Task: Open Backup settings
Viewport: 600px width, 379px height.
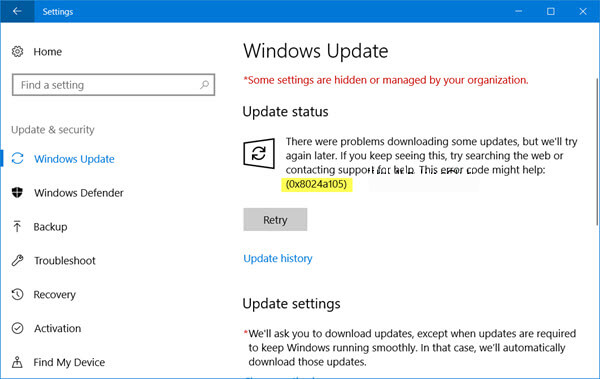Action: coord(50,227)
